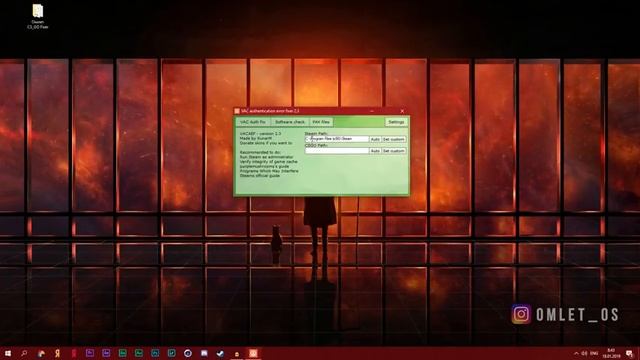Click the 'VACAEF - version 2.3' text
This screenshot has width=640, height=360.
(x=260, y=134)
